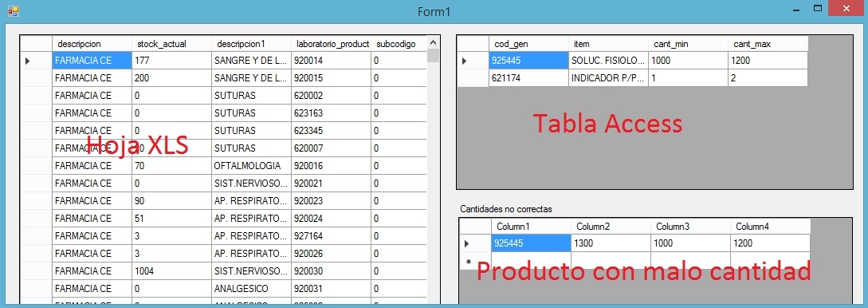Select Column1 cell 925445 in Cantidades grid
Image resolution: width=868 pixels, height=308 pixels.
tap(531, 243)
